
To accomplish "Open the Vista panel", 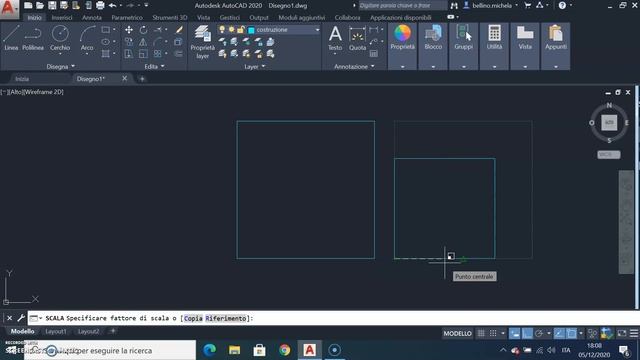I will click(525, 37).
